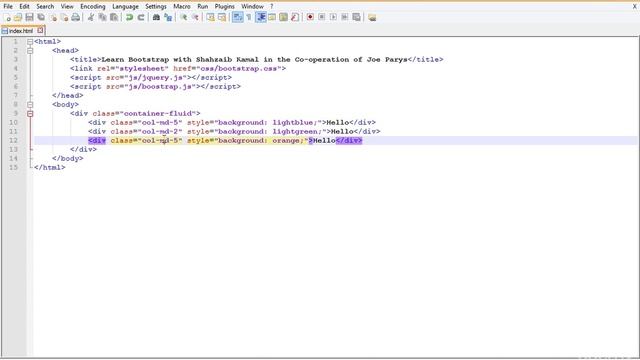Open the Plugins menu
This screenshot has width=640, height=360.
tap(224, 7)
